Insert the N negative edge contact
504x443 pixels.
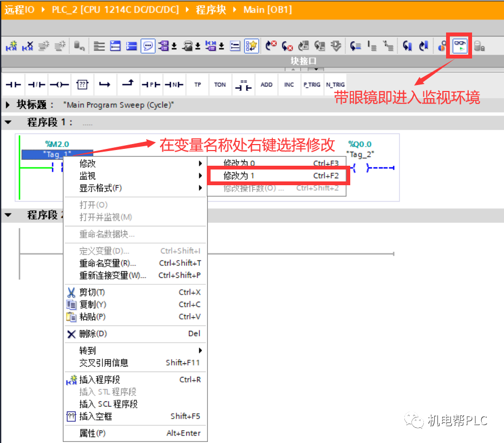[174, 84]
